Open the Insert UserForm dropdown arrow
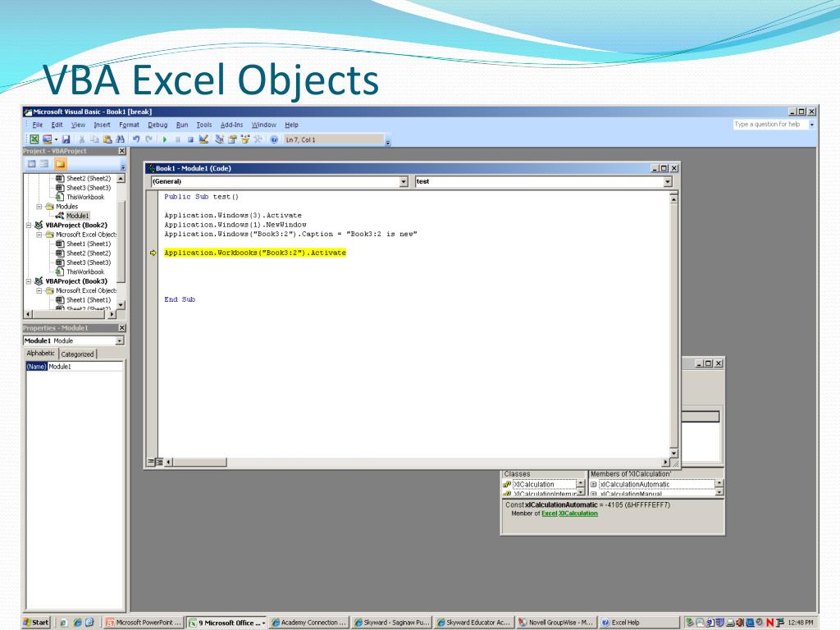Viewport: 840px width, 630px height. click(56, 139)
